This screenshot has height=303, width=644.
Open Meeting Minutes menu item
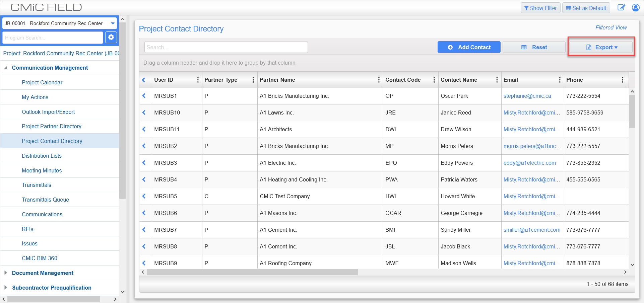coord(42,170)
